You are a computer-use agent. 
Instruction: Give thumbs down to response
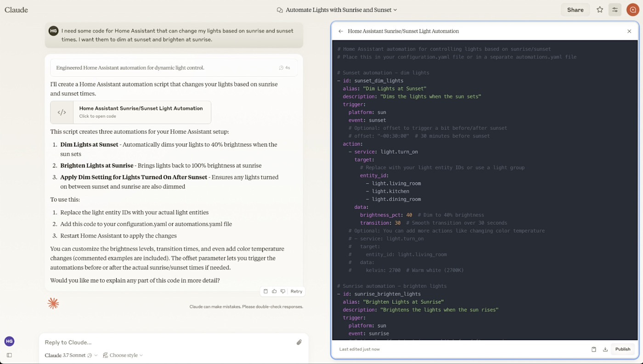[x=283, y=291]
